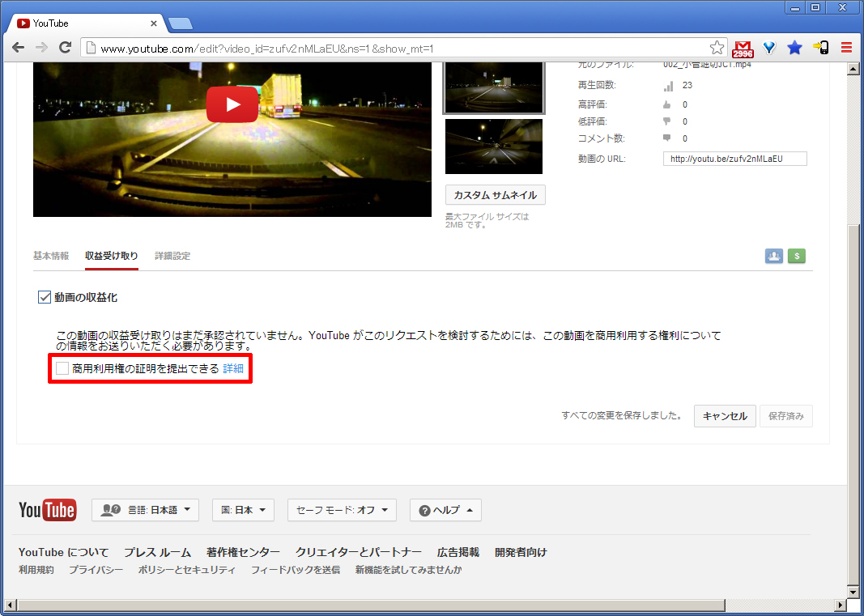This screenshot has width=864, height=616.
Task: Select the YouTube browser tab
Action: [87, 23]
